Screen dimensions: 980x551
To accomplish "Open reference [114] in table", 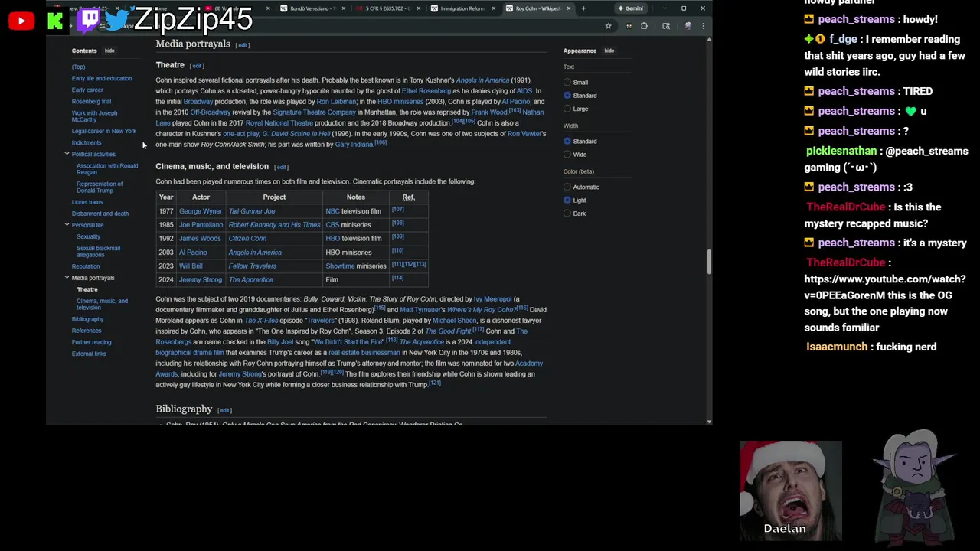I will 397,278.
